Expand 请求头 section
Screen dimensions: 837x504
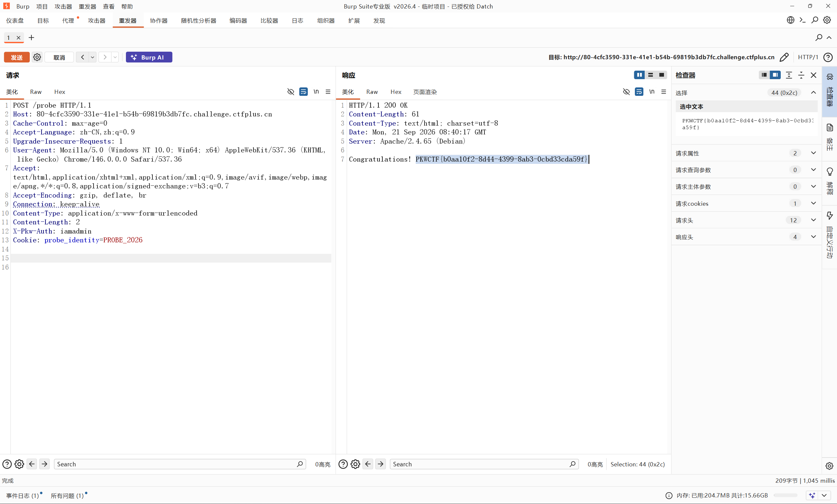tap(813, 220)
